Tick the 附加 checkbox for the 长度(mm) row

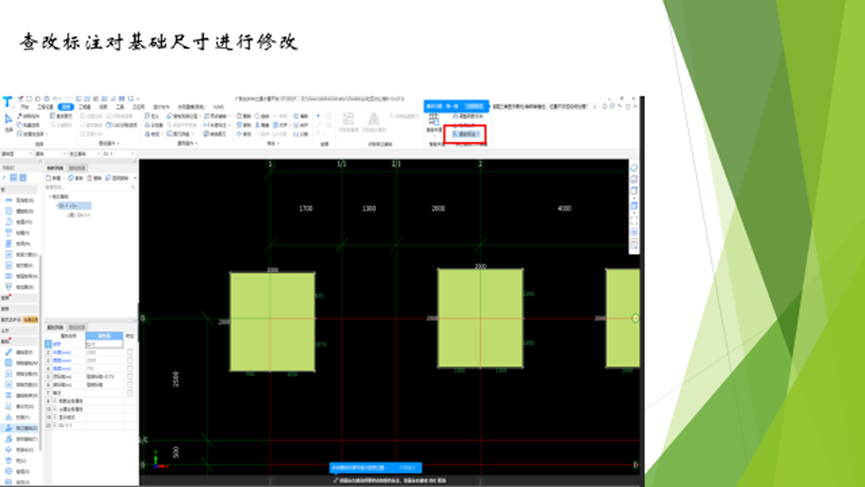[x=130, y=353]
